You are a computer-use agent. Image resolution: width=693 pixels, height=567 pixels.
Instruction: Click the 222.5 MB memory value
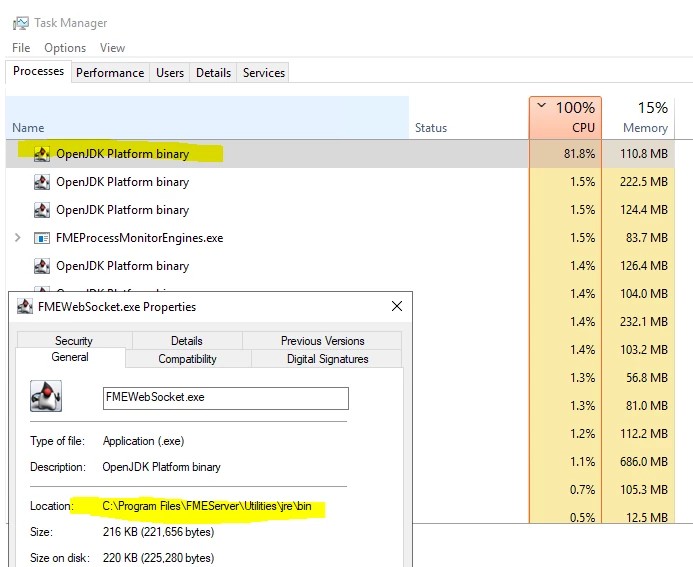point(644,182)
